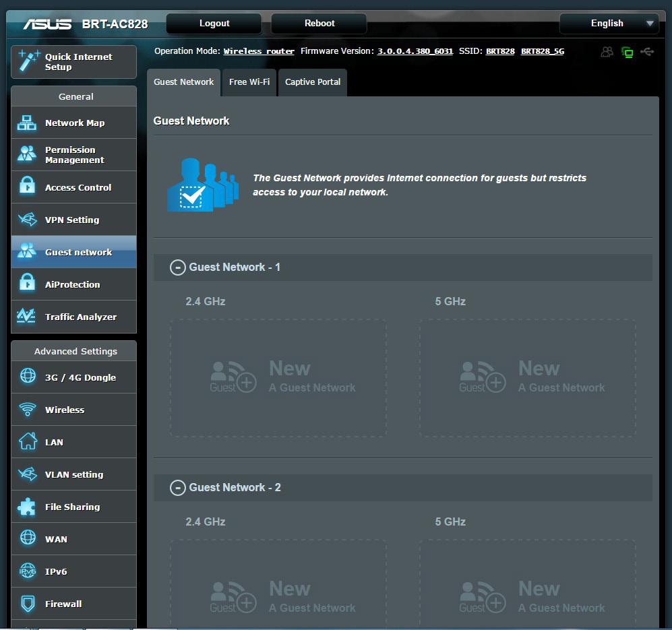Switch to the Guest Network tab
672x630 pixels.
pyautogui.click(x=183, y=82)
